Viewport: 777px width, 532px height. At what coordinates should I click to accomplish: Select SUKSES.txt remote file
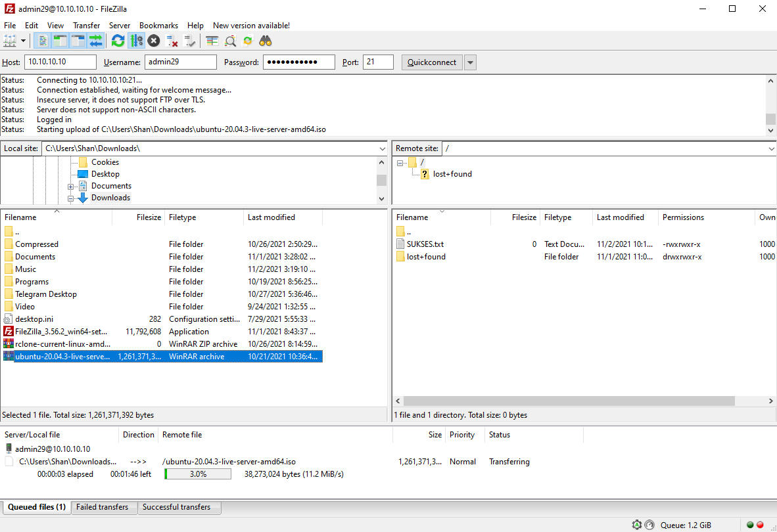[x=425, y=244]
